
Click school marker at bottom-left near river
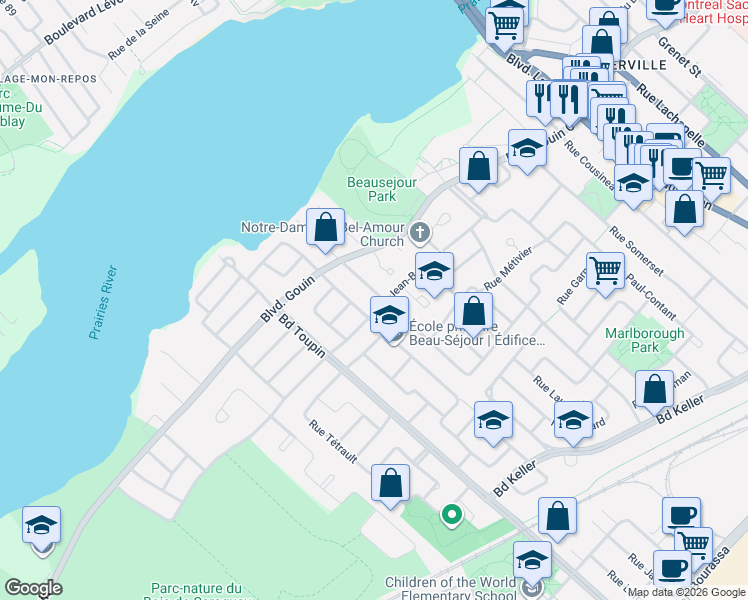(42, 526)
